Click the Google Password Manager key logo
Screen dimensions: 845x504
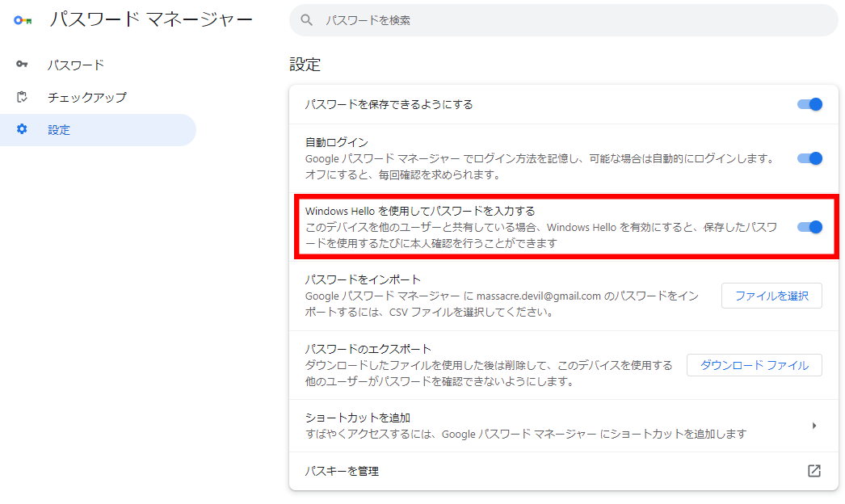coord(23,20)
